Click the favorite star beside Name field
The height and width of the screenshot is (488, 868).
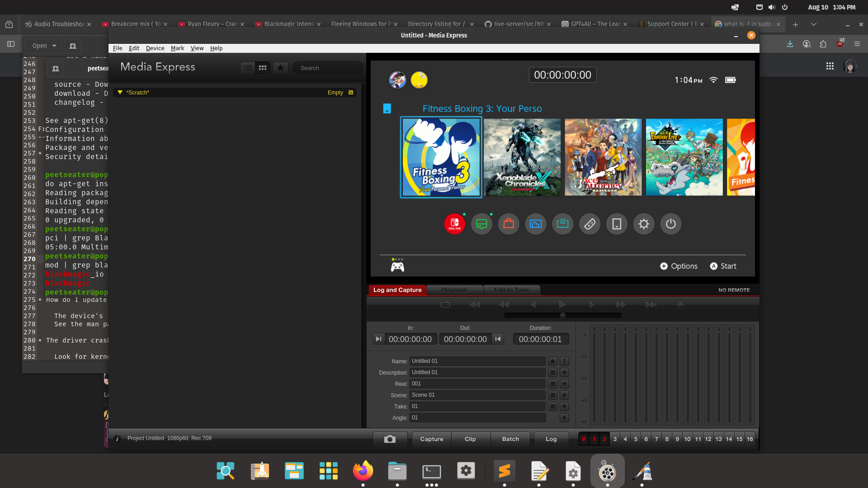(552, 361)
